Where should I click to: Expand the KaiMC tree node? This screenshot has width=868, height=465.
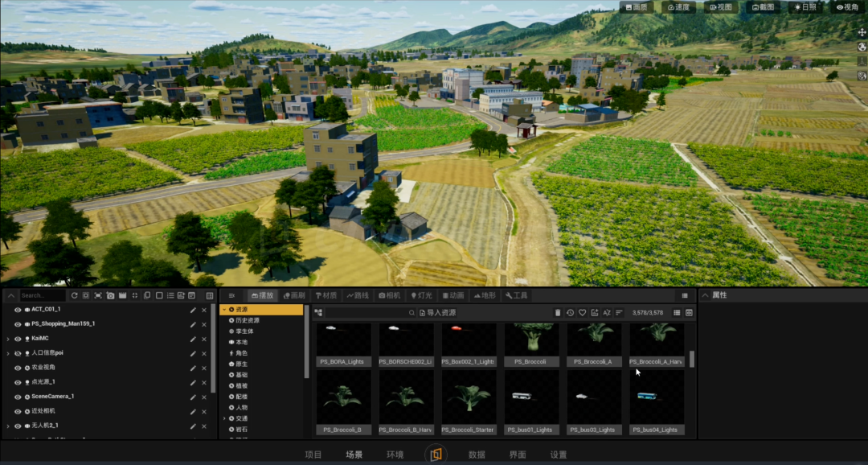click(8, 339)
